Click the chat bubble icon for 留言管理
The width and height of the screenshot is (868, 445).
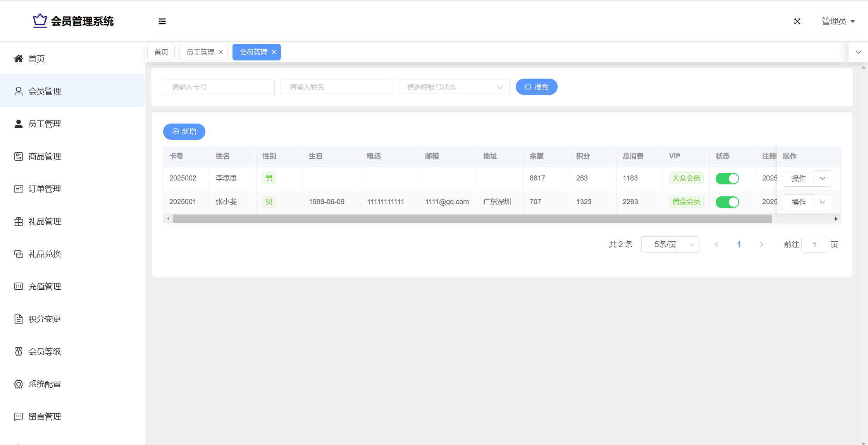coord(19,417)
